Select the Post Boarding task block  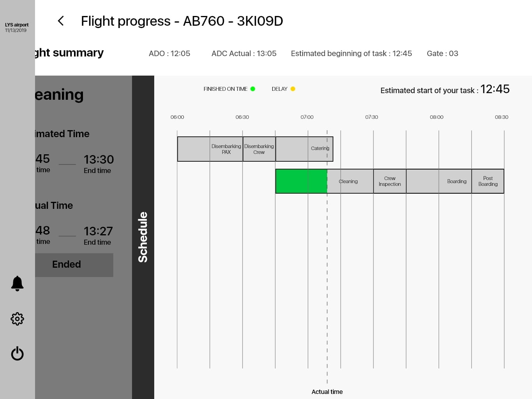click(488, 181)
